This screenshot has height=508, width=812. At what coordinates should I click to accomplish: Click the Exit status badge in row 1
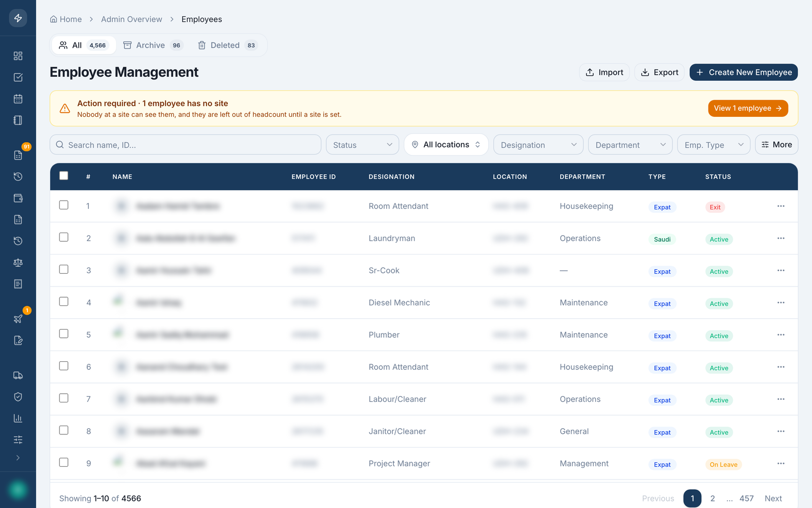pyautogui.click(x=715, y=207)
